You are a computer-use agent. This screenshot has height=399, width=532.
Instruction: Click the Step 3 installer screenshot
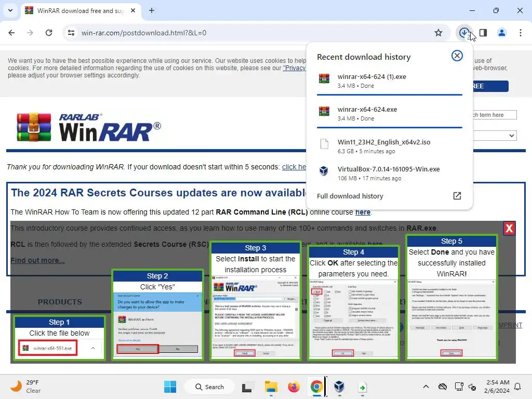pos(256,316)
